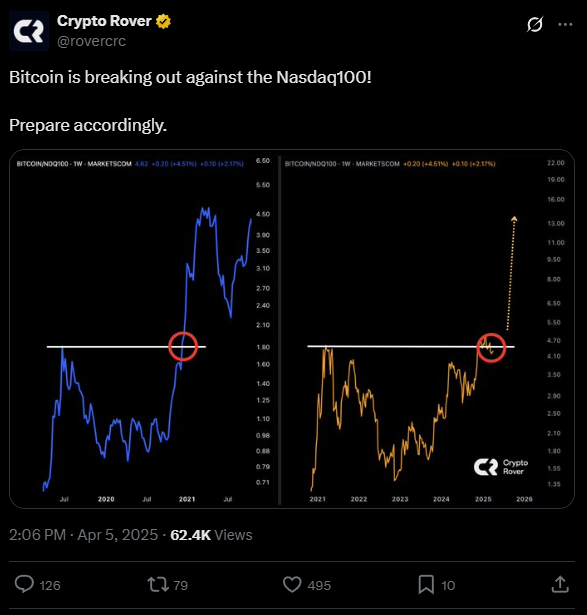587x615 pixels.
Task: Open the blue 2020-2021 Bitcoin chart image
Action: click(x=144, y=329)
